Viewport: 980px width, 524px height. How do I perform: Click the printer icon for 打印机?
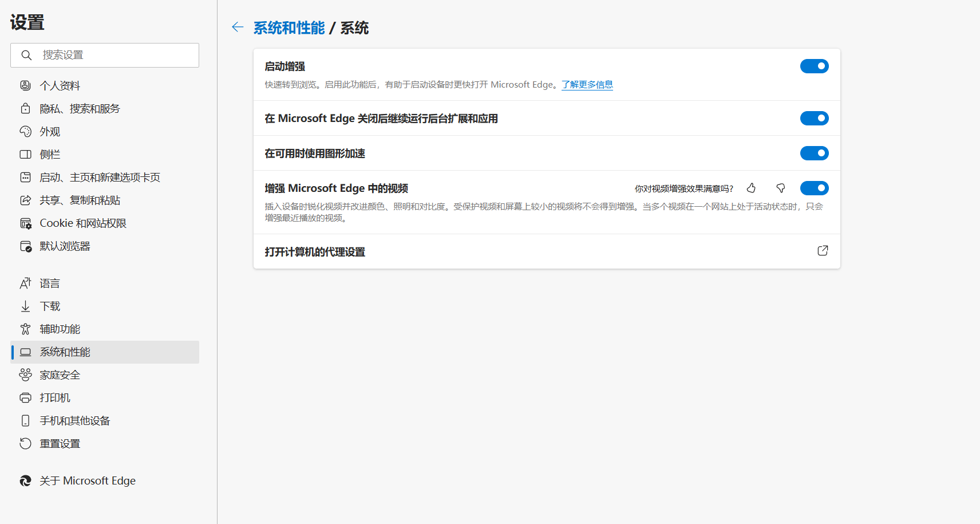coord(25,397)
